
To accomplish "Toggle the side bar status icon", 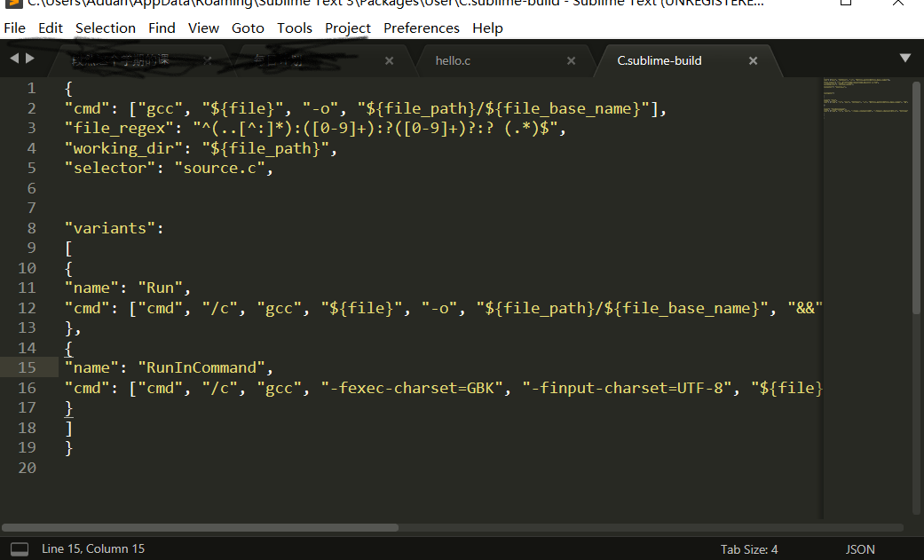I will tap(20, 549).
